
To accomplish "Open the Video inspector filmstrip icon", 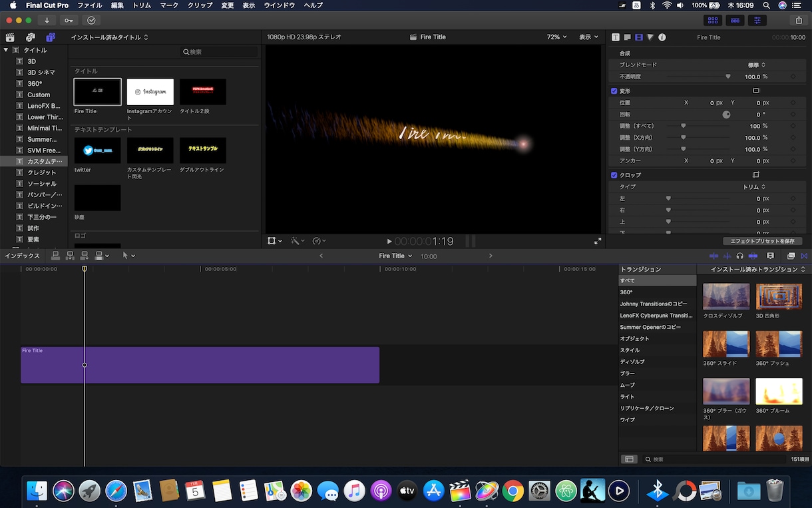I will click(639, 37).
